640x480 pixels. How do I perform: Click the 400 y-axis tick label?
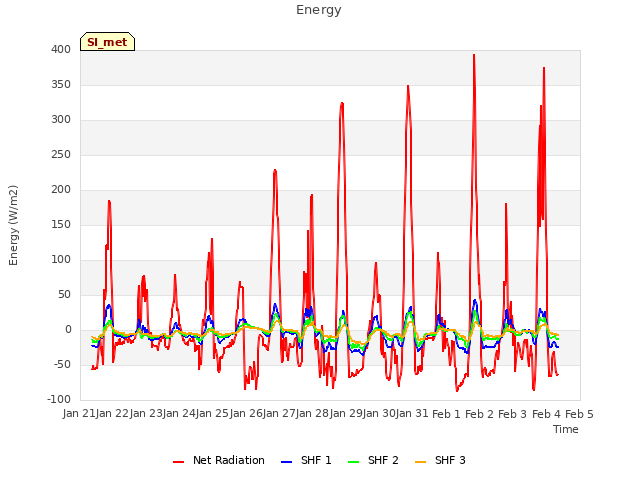(61, 50)
